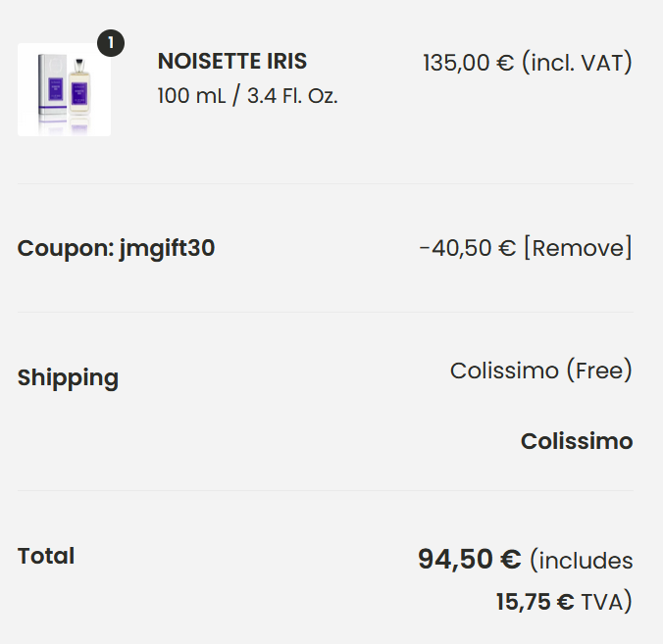663x644 pixels.
Task: Click the -40,50 € discount amount
Action: [467, 248]
